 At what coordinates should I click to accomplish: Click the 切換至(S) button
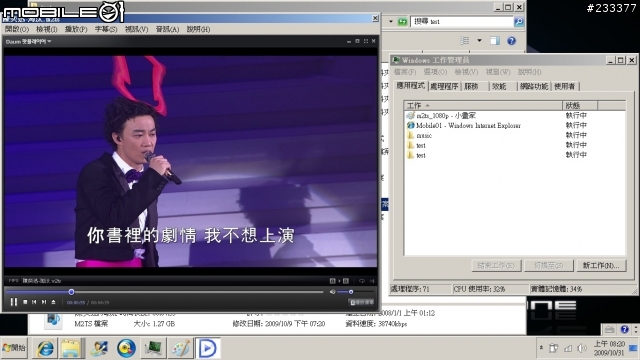point(549,266)
